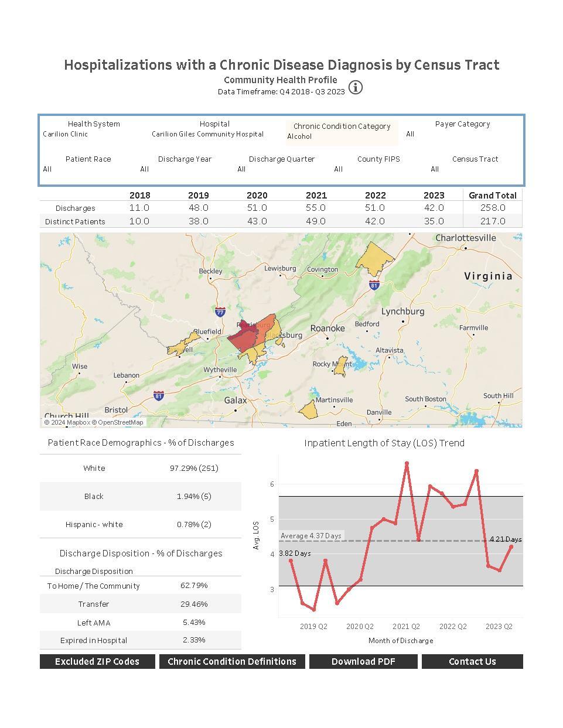Select the Black race row
Image resolution: width=563 pixels, height=728 pixels.
pos(141,496)
